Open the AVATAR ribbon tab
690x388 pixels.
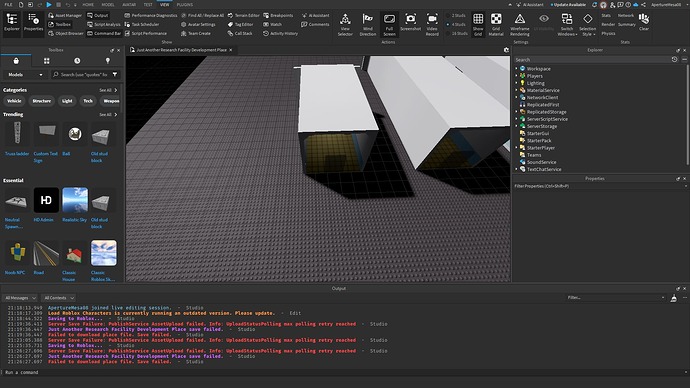point(129,4)
